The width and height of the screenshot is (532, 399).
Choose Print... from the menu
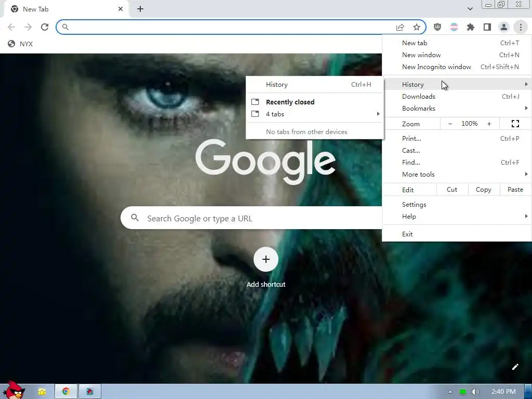click(x=457, y=138)
